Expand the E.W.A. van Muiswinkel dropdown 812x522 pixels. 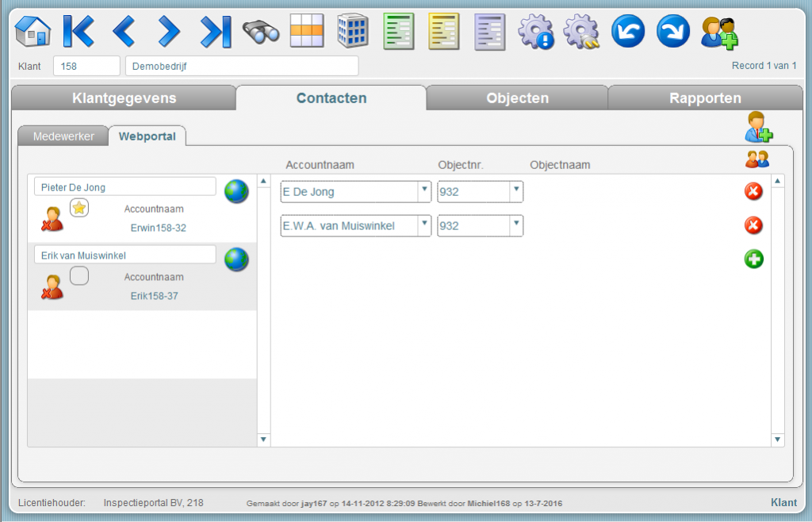click(x=424, y=225)
